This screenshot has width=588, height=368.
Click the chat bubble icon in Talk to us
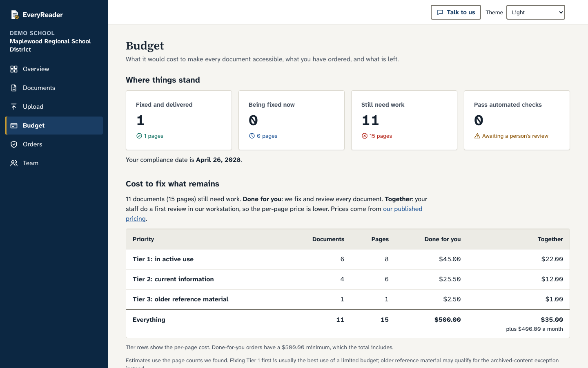coord(440,12)
